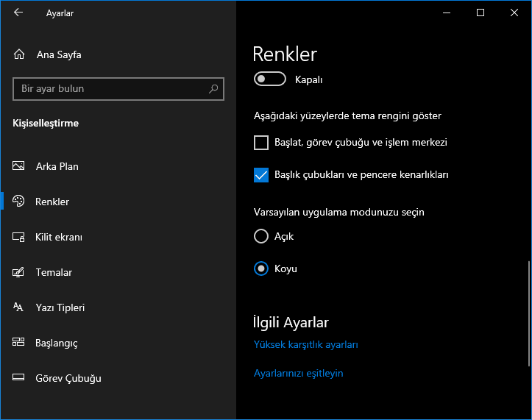Open Görev Çubuğu settings page
The width and height of the screenshot is (532, 420).
[x=118, y=378]
